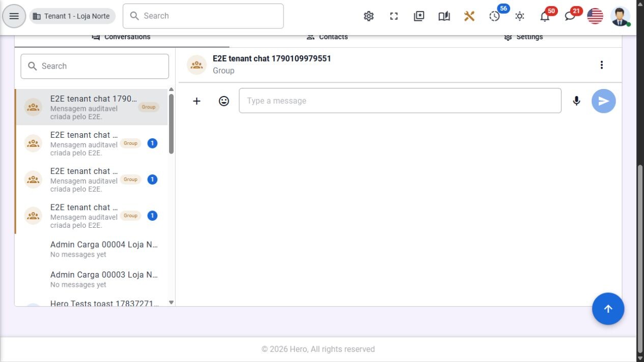Click the conversation list scroll-up arrow

tap(171, 89)
